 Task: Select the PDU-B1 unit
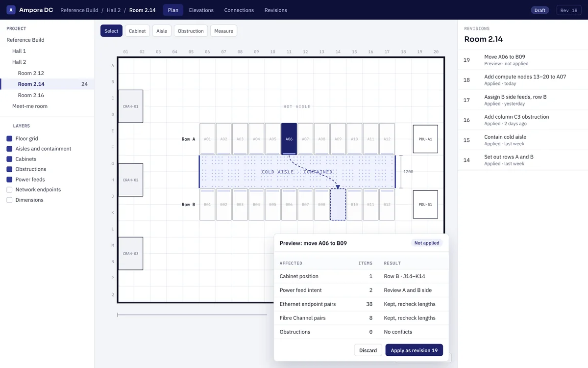click(x=425, y=205)
